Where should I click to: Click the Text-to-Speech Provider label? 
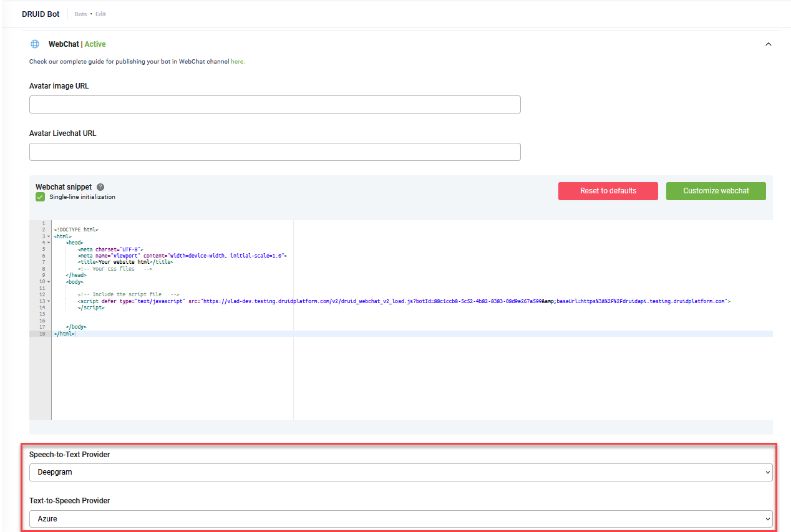pos(70,501)
